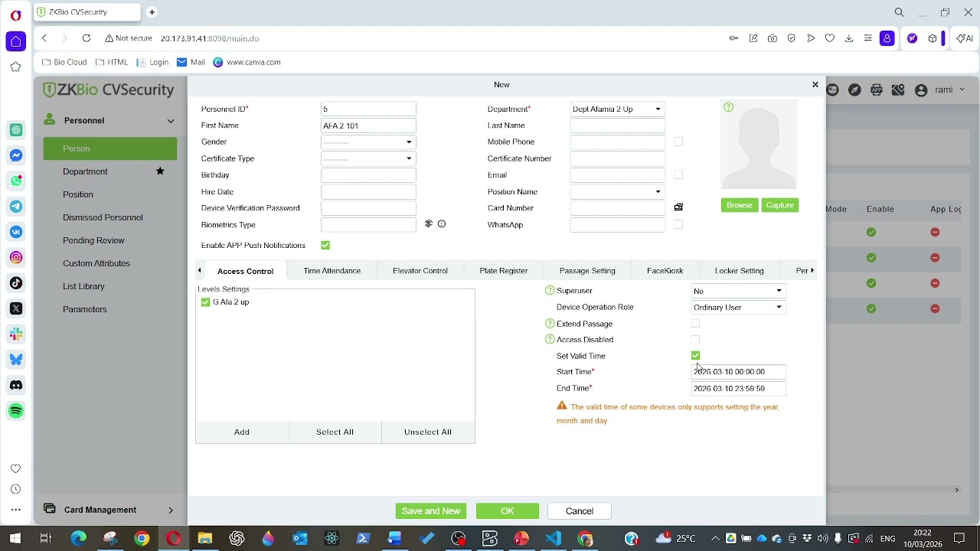Open Messenger in Opera sidebar
The height and width of the screenshot is (551, 980).
[x=16, y=155]
